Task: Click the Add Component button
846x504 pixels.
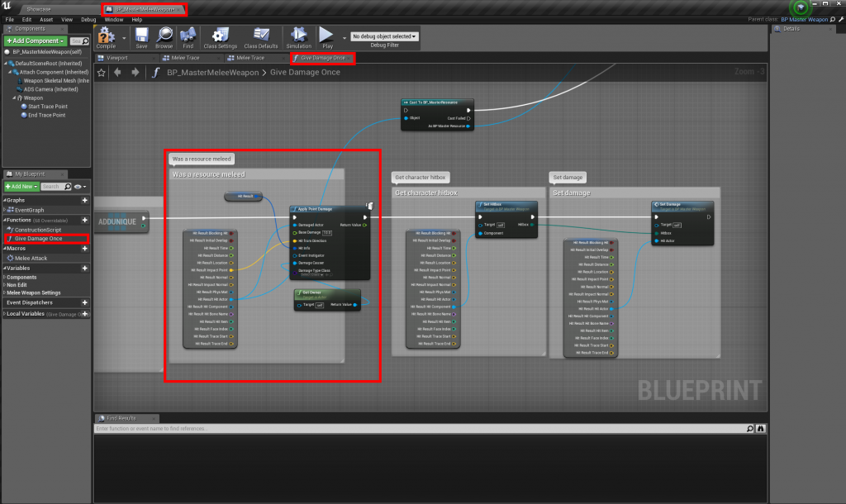Action: [36, 41]
